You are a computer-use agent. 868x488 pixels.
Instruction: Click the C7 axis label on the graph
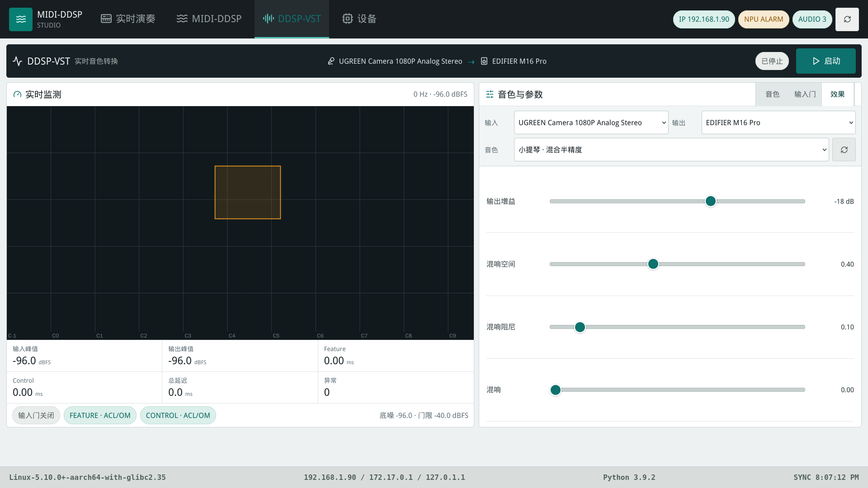point(364,336)
